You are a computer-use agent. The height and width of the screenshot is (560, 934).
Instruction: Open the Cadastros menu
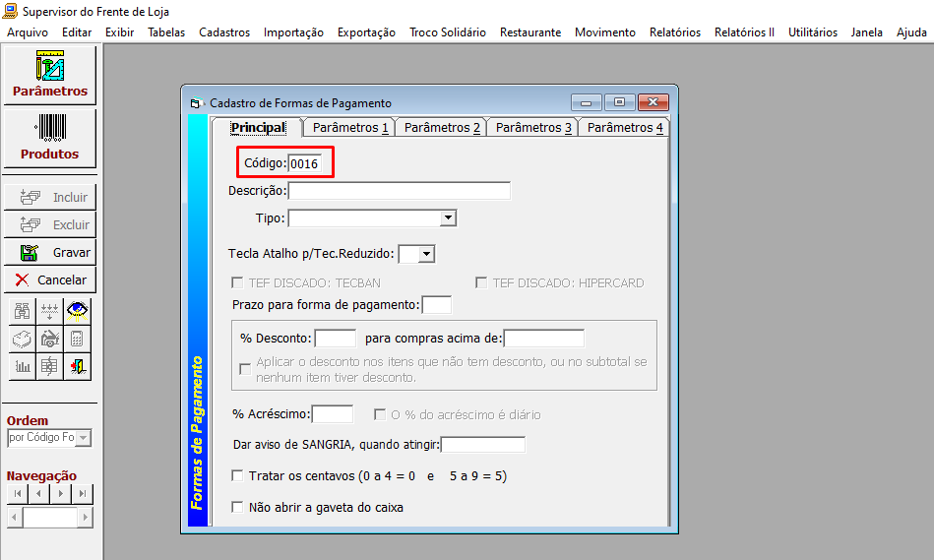click(x=224, y=32)
